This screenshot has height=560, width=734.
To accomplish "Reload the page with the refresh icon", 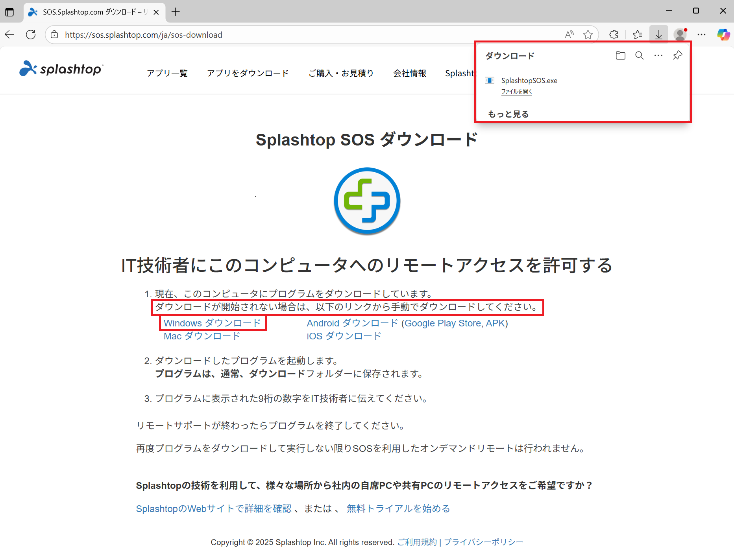I will click(31, 35).
